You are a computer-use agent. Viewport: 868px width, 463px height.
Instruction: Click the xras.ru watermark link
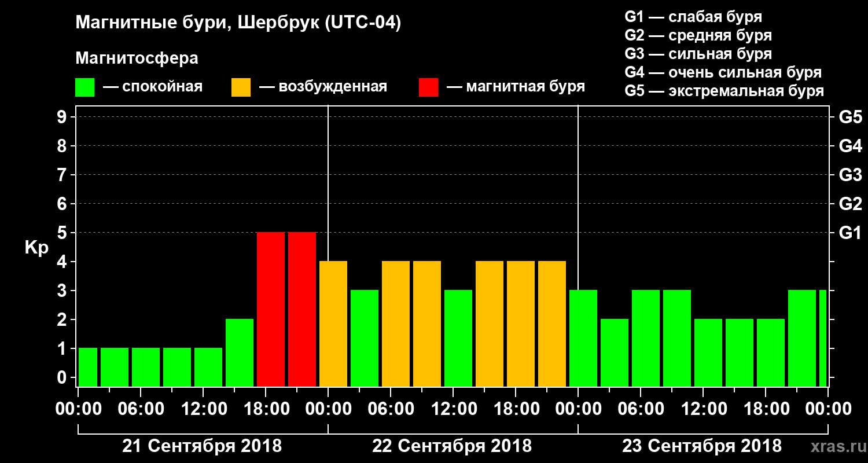(x=834, y=446)
